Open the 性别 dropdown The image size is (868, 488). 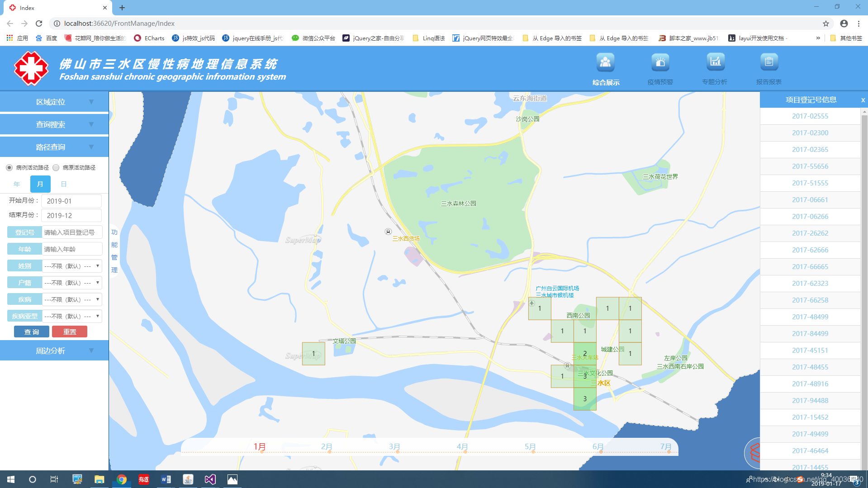point(72,266)
